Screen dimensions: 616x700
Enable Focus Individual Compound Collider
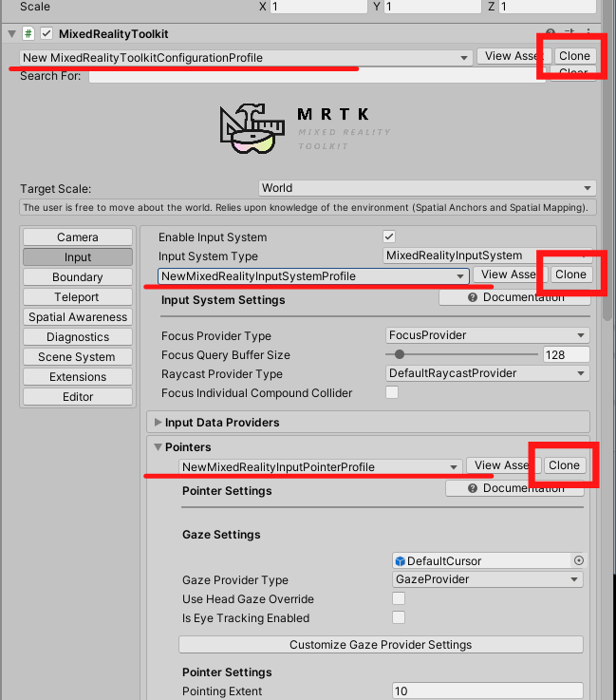click(x=392, y=392)
